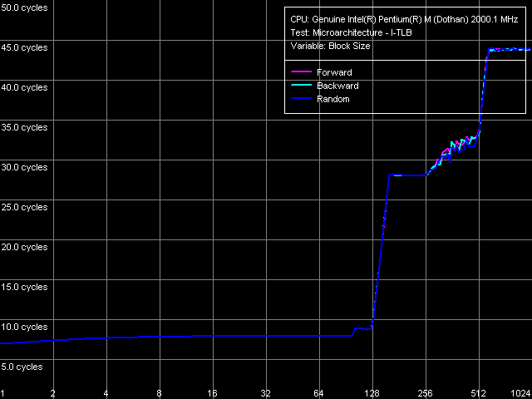Click the x-axis label 64
The image size is (532, 399).
click(x=318, y=393)
